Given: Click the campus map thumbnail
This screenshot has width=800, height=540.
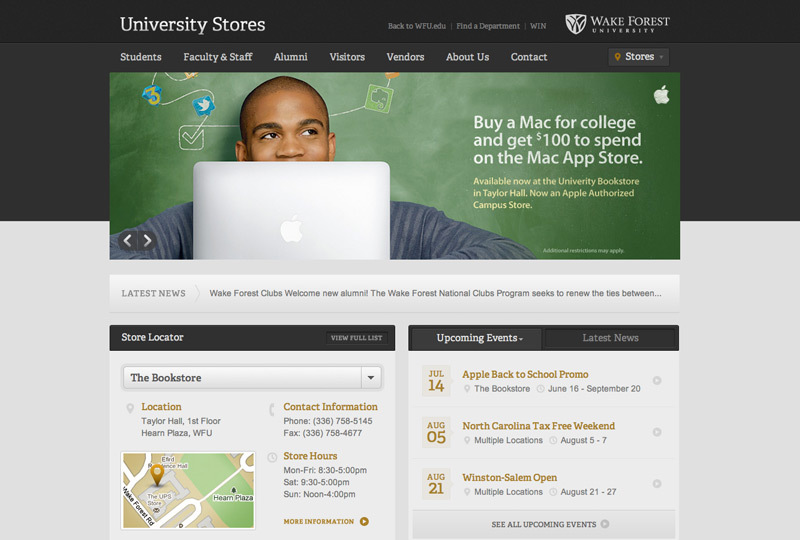Looking at the screenshot, I should click(188, 490).
